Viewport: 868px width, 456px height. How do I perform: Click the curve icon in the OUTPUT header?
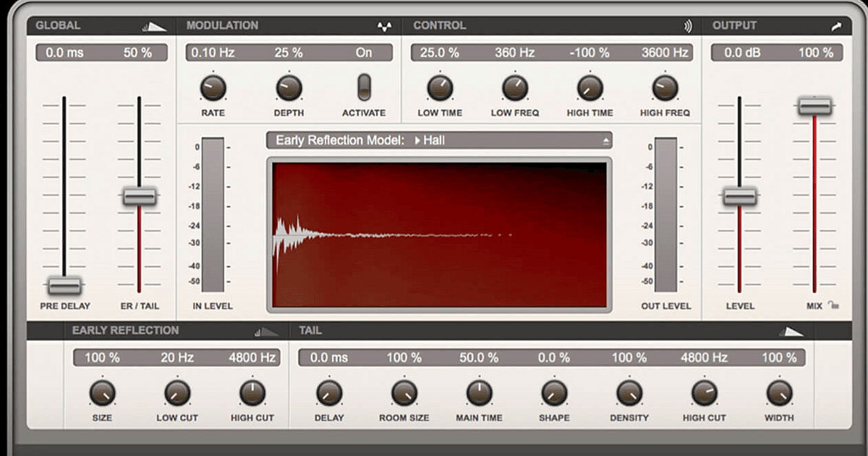pos(836,25)
